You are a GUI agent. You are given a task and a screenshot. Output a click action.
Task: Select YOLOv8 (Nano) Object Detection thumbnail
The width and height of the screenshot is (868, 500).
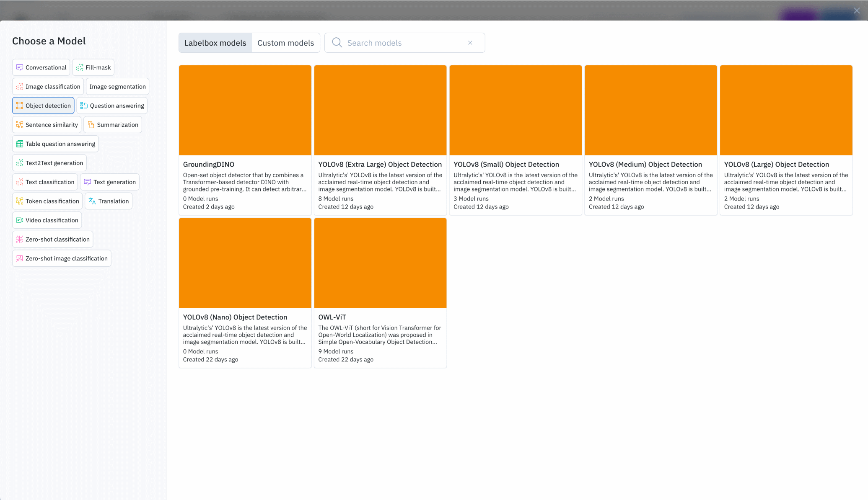click(x=245, y=263)
